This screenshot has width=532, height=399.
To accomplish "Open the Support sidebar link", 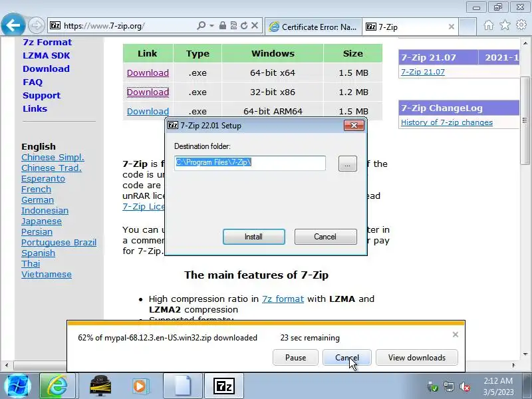I will tap(41, 95).
